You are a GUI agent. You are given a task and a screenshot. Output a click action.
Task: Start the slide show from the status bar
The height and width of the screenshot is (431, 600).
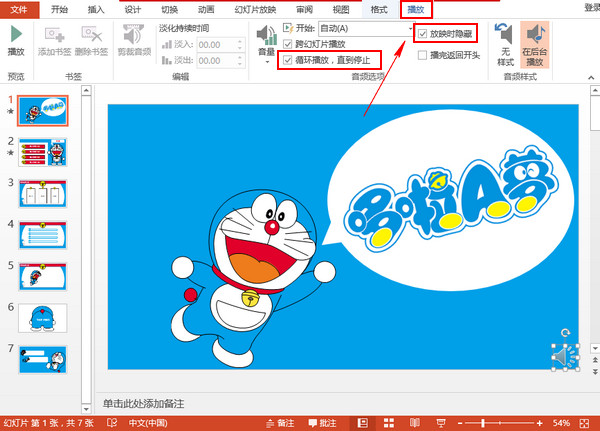(x=441, y=423)
